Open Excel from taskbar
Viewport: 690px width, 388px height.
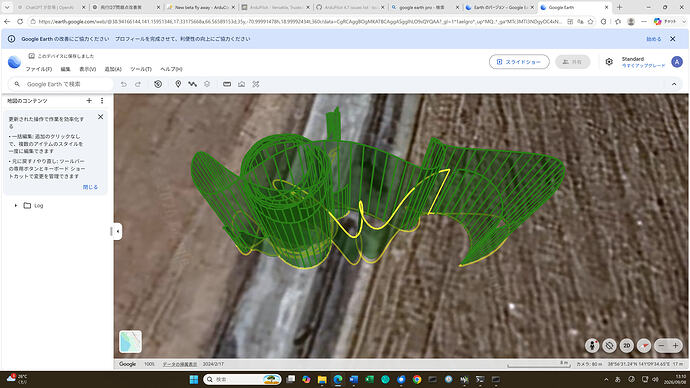pos(369,379)
